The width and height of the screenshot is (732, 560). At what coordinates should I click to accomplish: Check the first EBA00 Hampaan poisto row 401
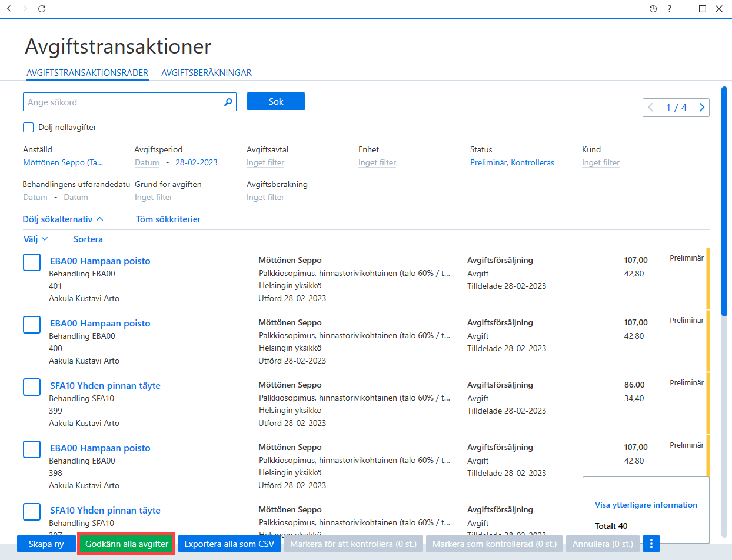pos(32,262)
